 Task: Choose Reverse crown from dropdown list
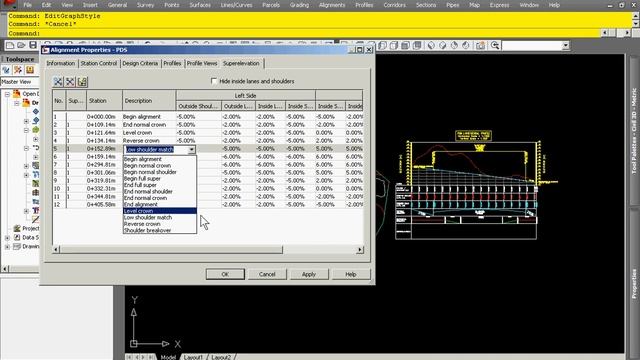click(x=160, y=224)
